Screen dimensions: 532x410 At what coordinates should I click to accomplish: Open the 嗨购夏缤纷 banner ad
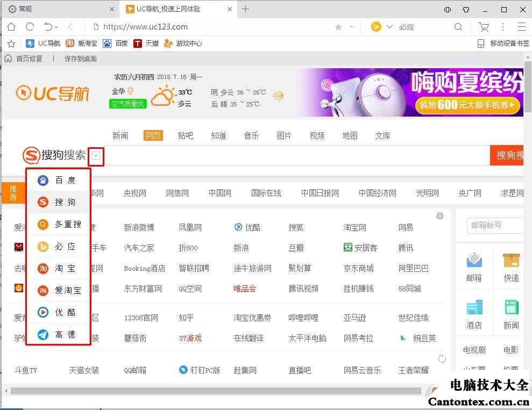[x=411, y=92]
